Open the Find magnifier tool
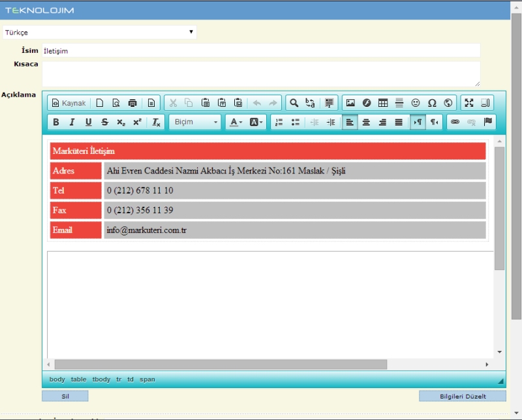522x420 pixels. pyautogui.click(x=294, y=103)
